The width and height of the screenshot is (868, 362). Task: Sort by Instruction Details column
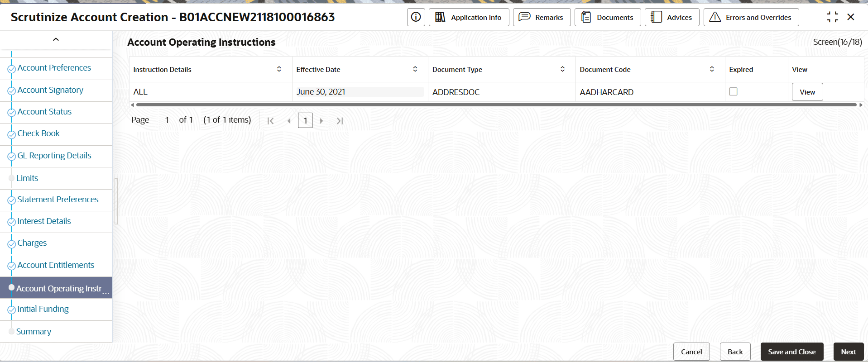coord(279,69)
